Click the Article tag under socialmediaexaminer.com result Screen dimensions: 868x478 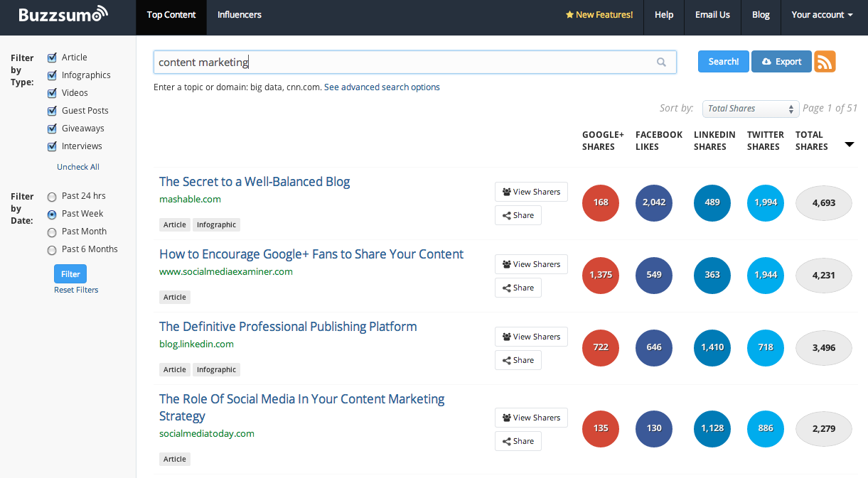coord(175,297)
